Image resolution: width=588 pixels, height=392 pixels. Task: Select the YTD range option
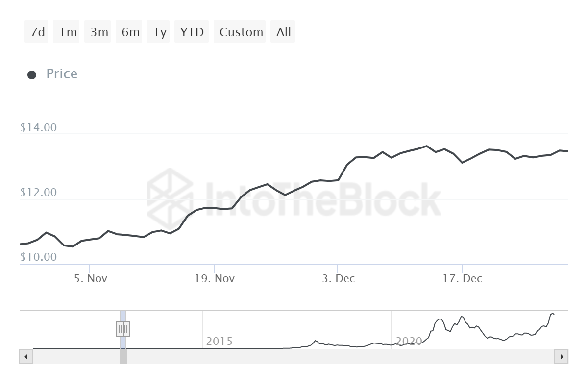click(x=192, y=32)
